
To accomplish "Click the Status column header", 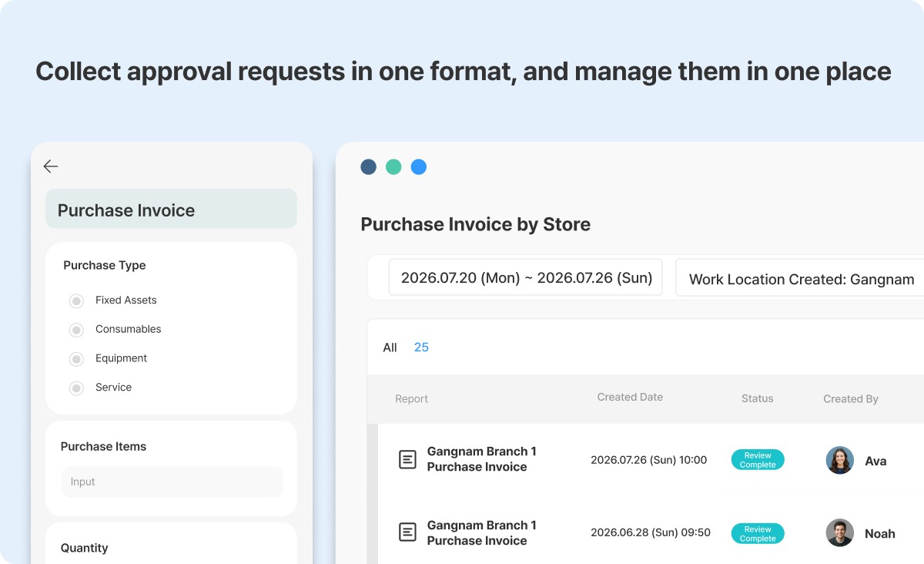I will pos(757,398).
